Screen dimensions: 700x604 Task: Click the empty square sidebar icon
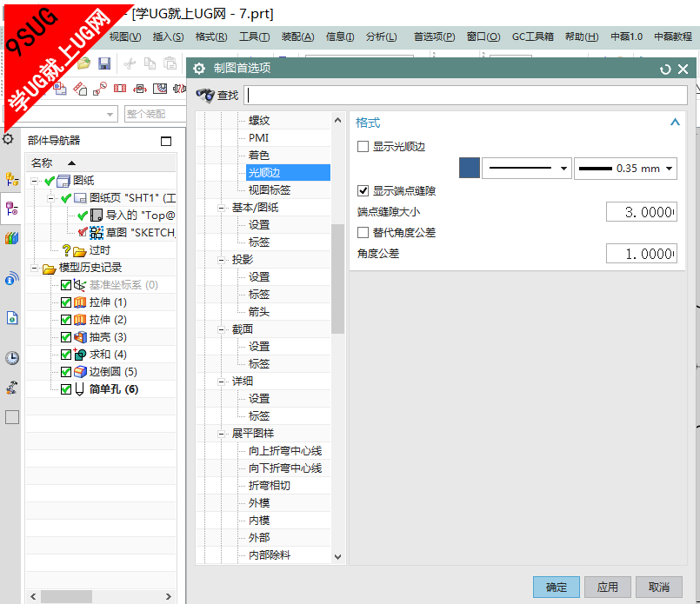coord(12,417)
